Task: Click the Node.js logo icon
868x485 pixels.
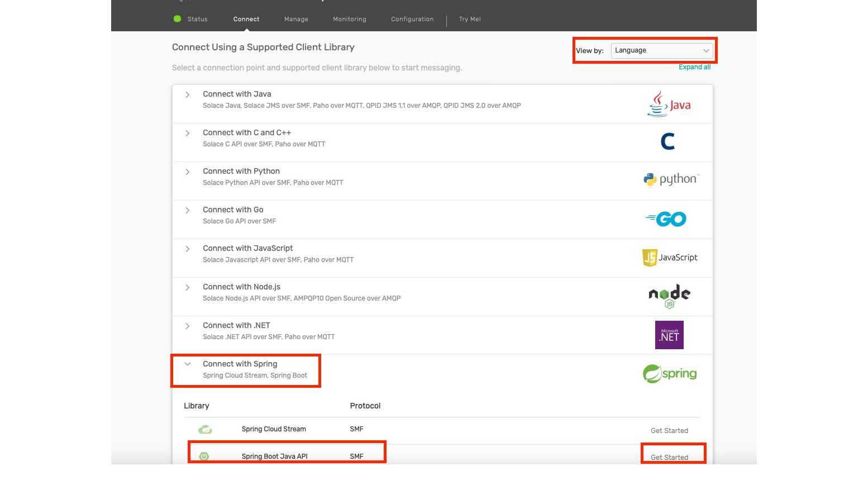Action: tap(669, 296)
